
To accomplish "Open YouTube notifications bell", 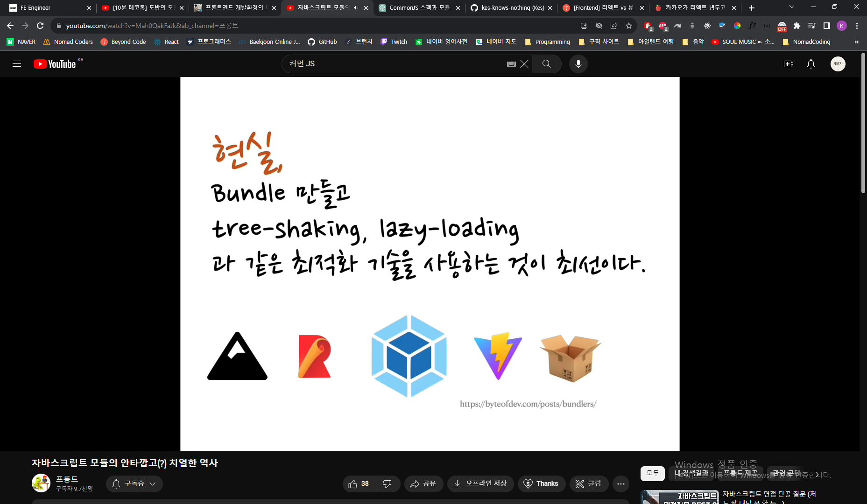I will coord(811,64).
